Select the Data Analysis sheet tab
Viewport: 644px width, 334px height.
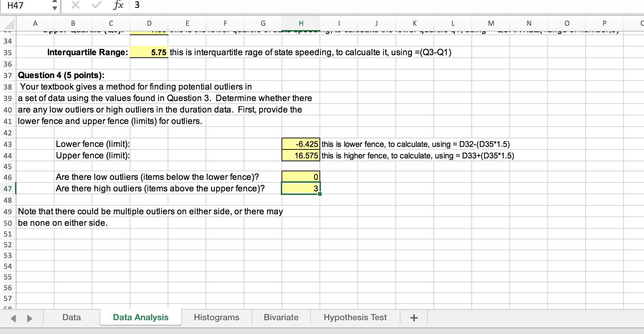click(141, 318)
